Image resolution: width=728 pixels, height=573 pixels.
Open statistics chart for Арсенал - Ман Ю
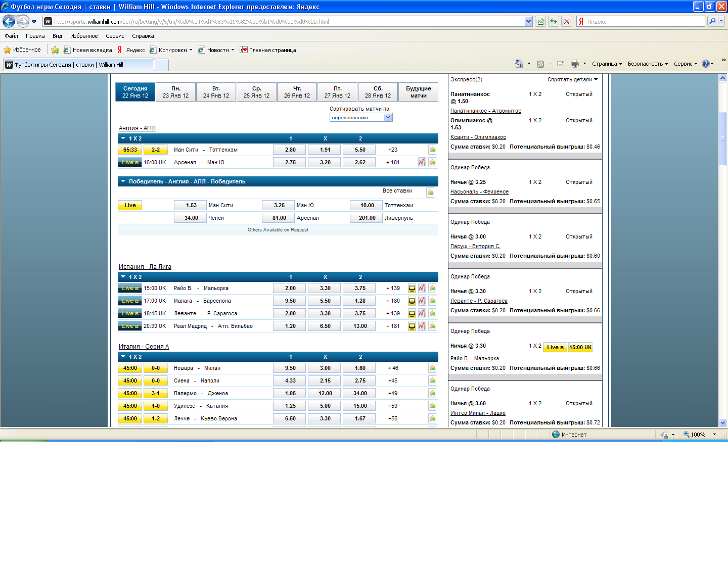[x=422, y=163]
